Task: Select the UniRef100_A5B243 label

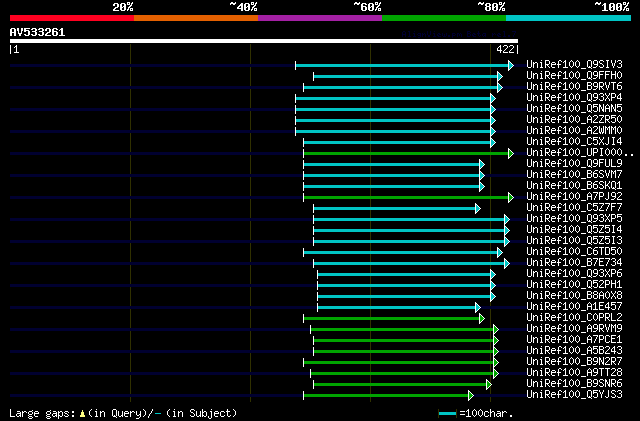Action: [574, 351]
